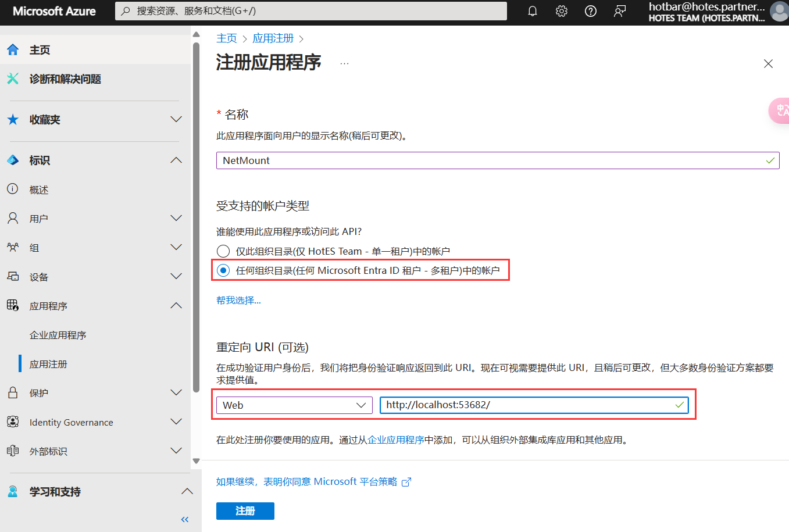The height and width of the screenshot is (532, 789).
Task: Click the 注册 button
Action: (245, 510)
